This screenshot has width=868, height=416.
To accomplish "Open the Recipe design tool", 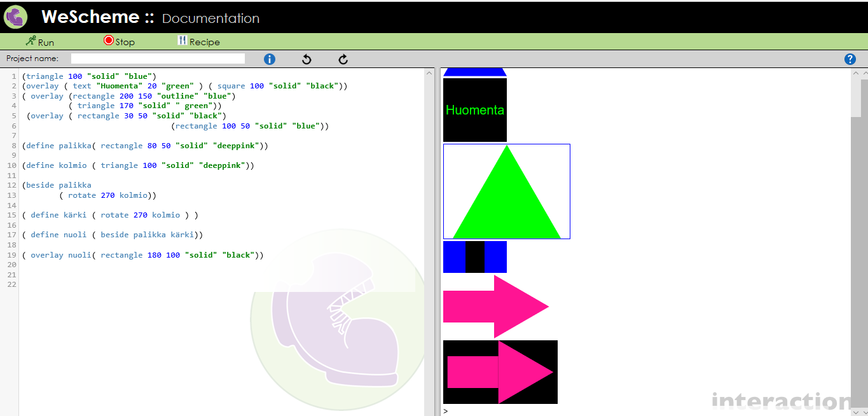I will click(x=198, y=41).
